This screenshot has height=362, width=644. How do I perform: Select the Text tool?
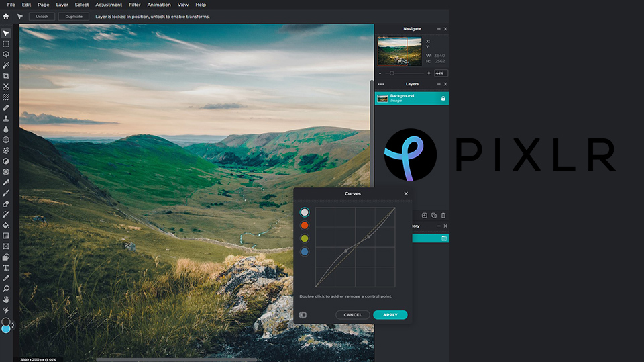point(6,267)
